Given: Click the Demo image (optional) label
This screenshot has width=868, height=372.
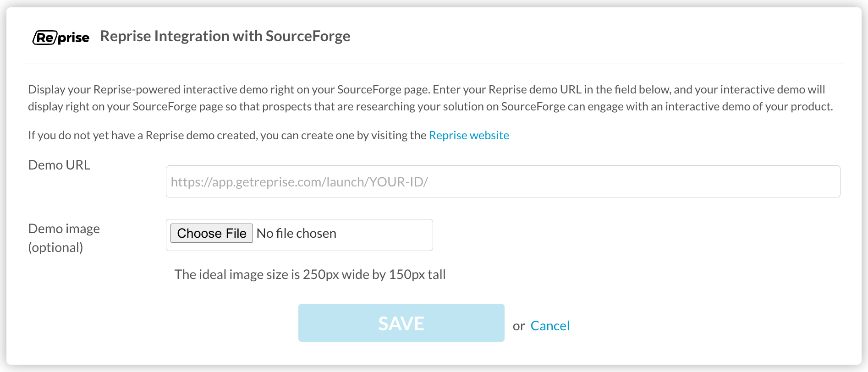Looking at the screenshot, I should coord(64,237).
